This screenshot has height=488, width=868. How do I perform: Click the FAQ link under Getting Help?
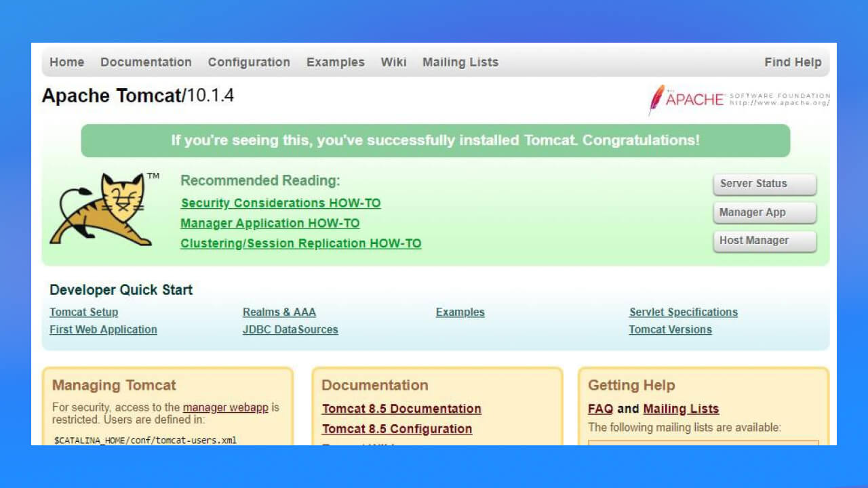(x=600, y=409)
